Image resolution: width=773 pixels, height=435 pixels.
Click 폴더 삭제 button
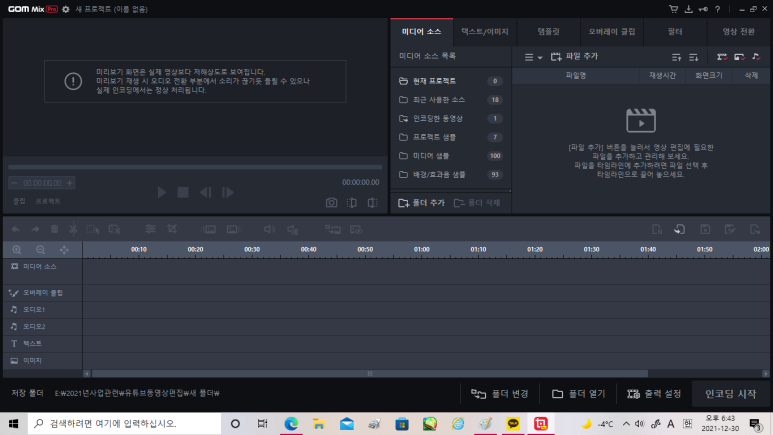(477, 203)
